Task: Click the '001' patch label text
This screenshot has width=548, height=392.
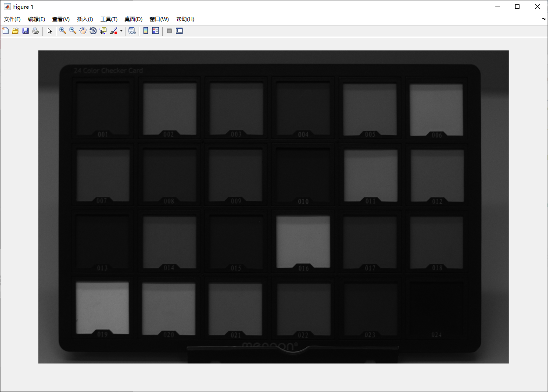Action: (x=103, y=135)
